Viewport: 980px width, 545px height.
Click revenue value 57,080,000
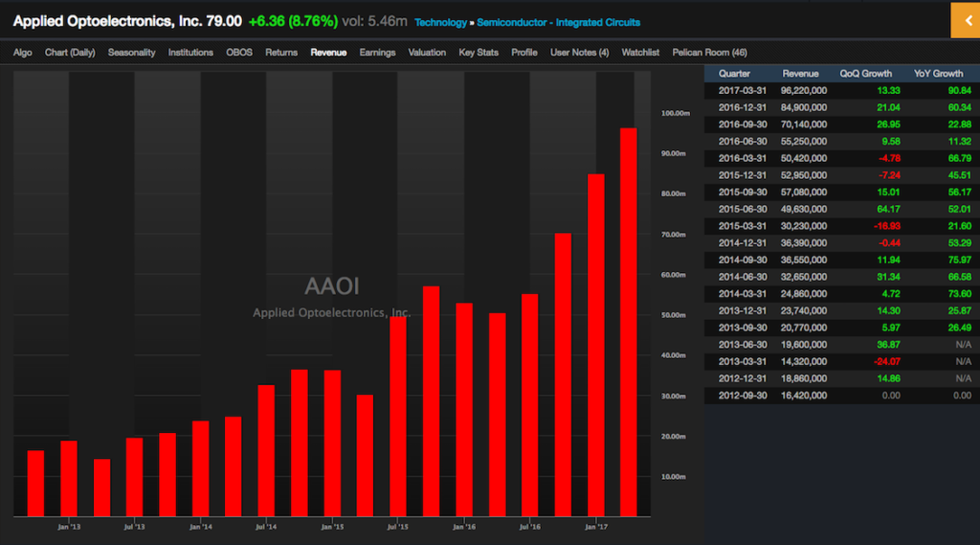point(804,193)
